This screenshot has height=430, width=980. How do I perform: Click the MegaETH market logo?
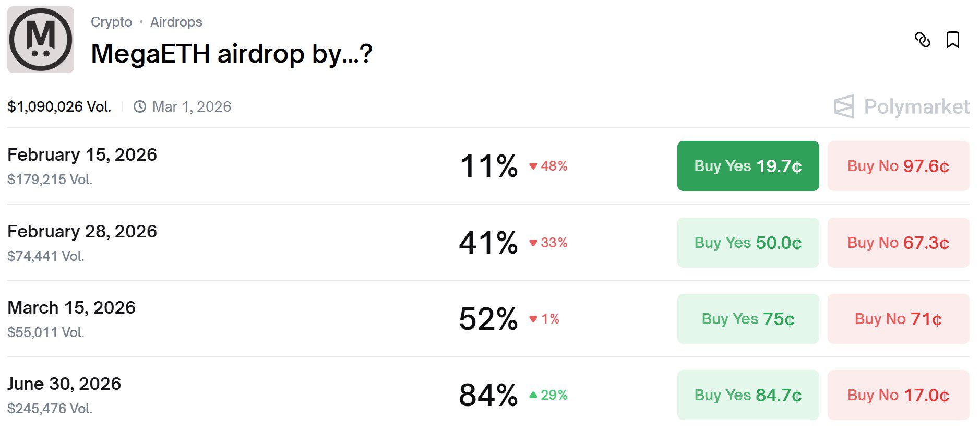point(41,40)
